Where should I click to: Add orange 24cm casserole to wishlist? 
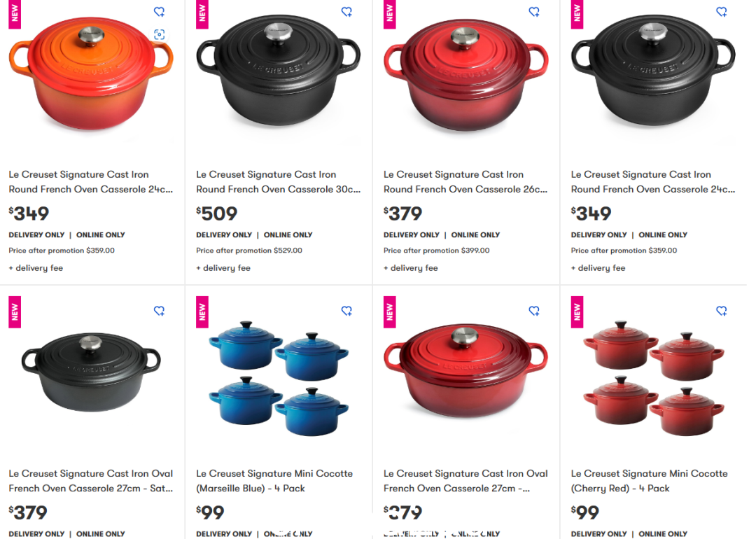pyautogui.click(x=159, y=12)
